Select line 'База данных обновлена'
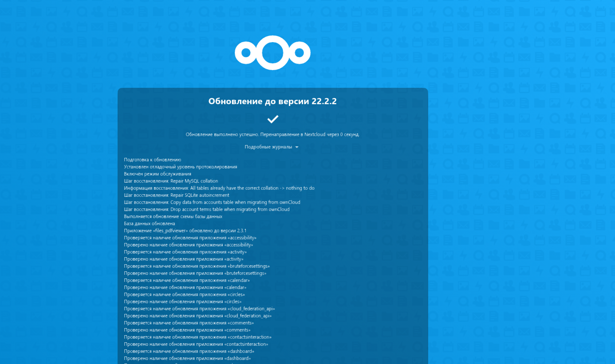The image size is (615, 364). (x=150, y=223)
